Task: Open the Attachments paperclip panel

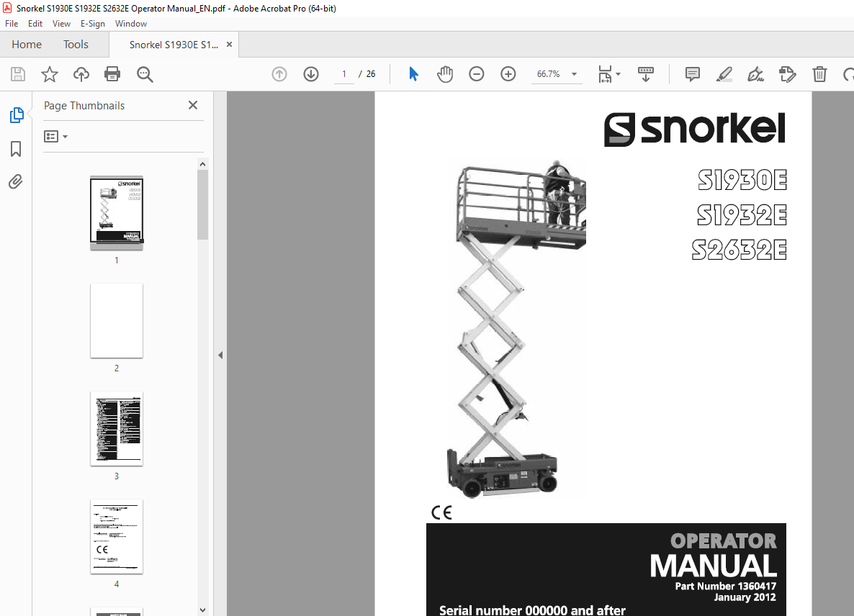Action: point(16,182)
